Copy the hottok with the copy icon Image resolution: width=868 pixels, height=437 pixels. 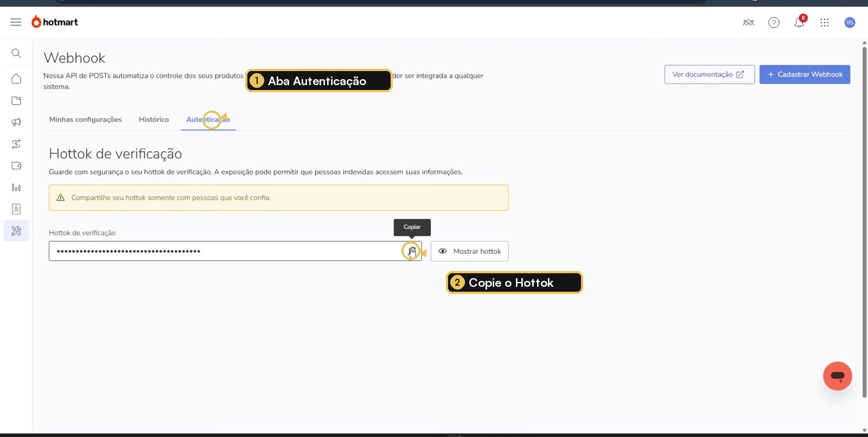[412, 251]
